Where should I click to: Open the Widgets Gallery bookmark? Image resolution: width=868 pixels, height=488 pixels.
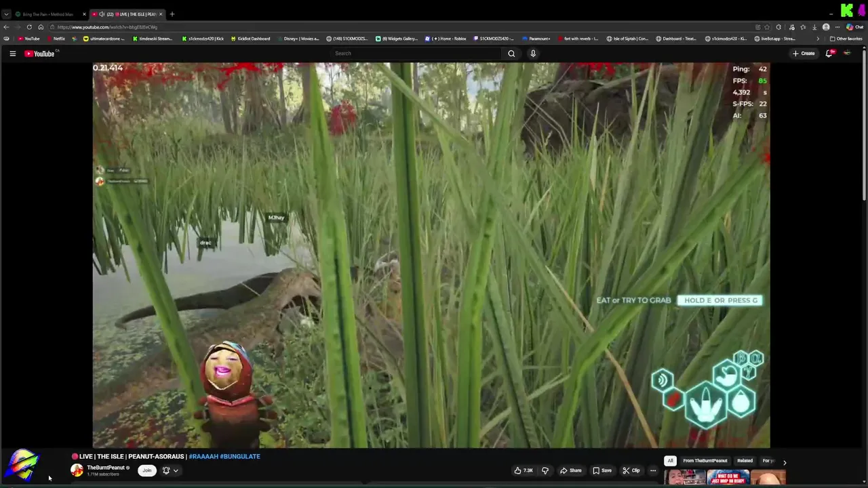pyautogui.click(x=397, y=39)
